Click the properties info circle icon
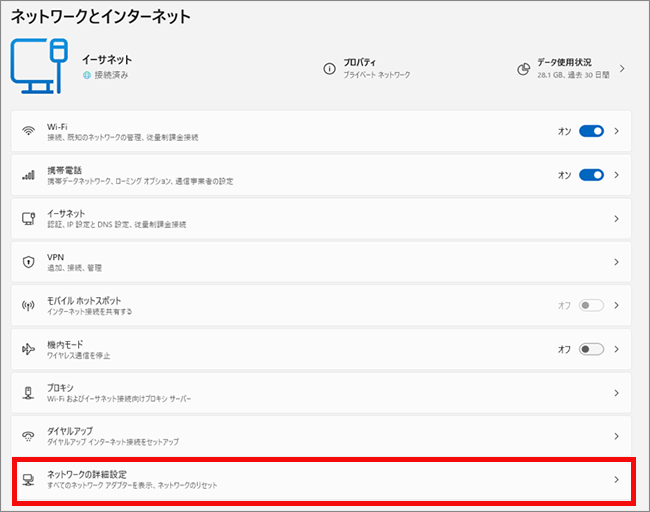 pyautogui.click(x=330, y=68)
